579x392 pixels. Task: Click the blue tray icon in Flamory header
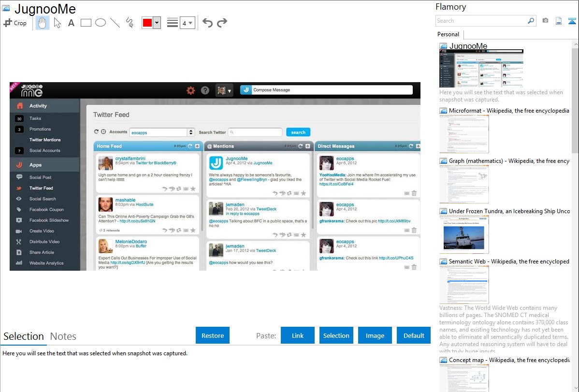[572, 21]
